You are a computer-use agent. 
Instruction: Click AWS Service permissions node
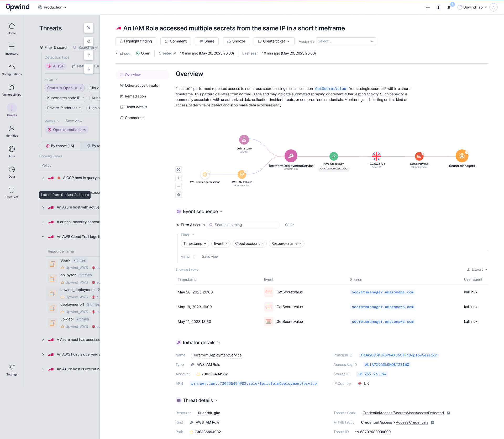pyautogui.click(x=205, y=174)
